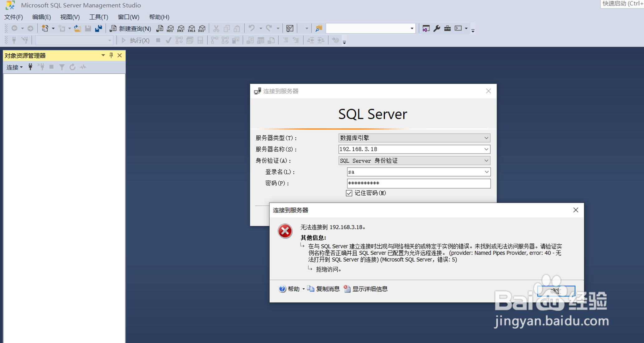Open the 帮助(H) menu
644x343 pixels.
click(x=159, y=17)
